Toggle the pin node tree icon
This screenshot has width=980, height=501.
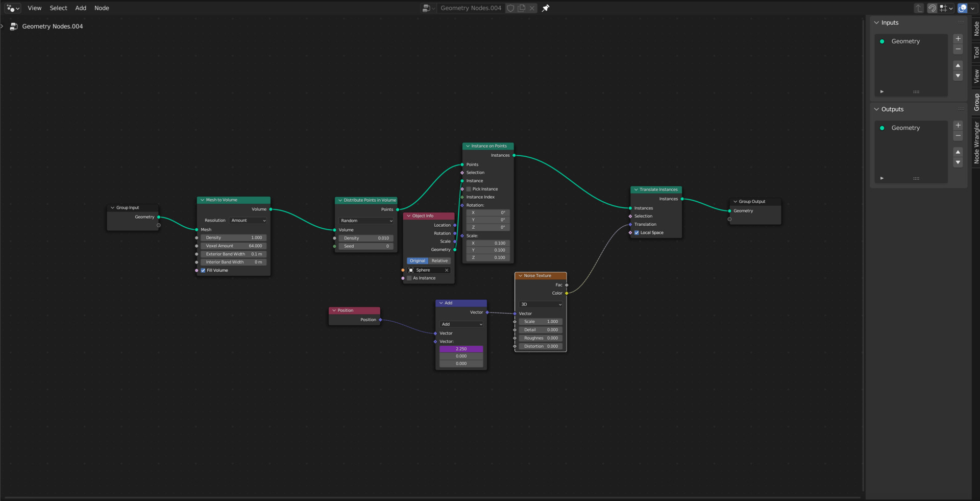click(x=546, y=8)
